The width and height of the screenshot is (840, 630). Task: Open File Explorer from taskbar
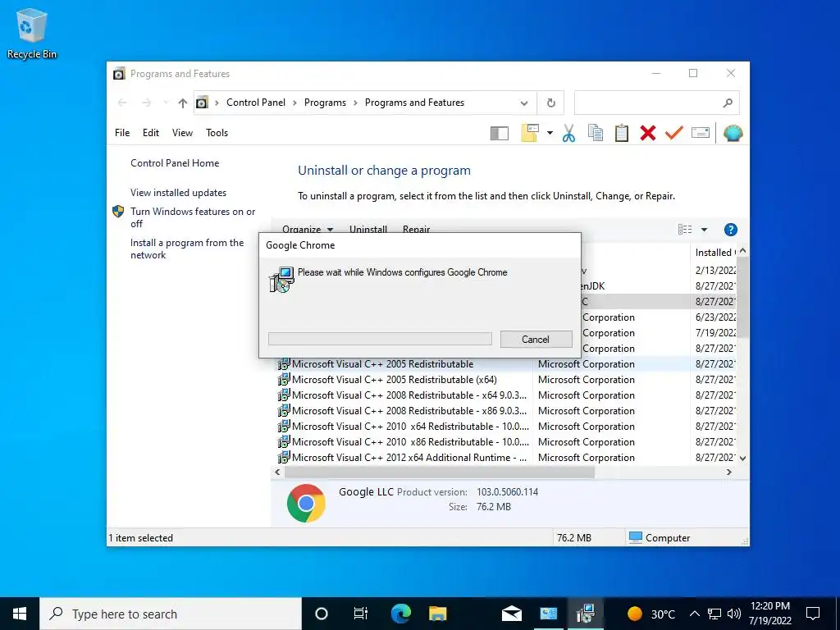[438, 614]
